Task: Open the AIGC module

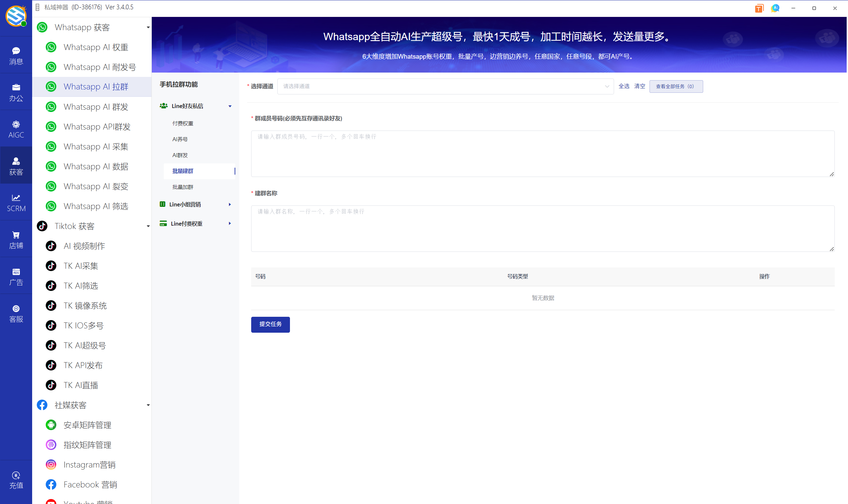Action: [x=16, y=128]
